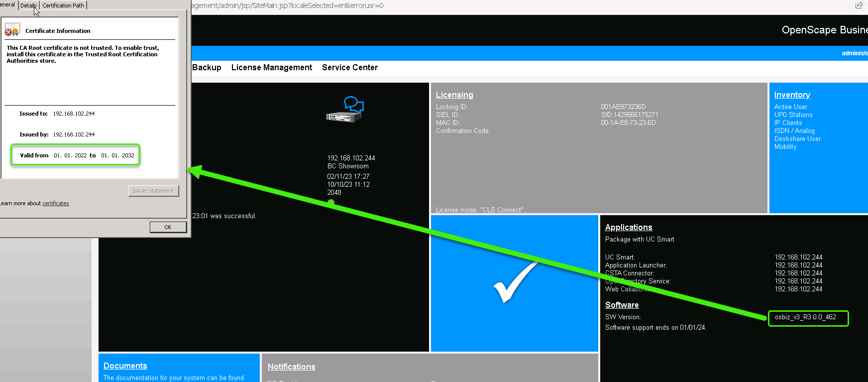Viewport: 868px width, 382px height.
Task: Open the Backup menu
Action: pos(207,67)
